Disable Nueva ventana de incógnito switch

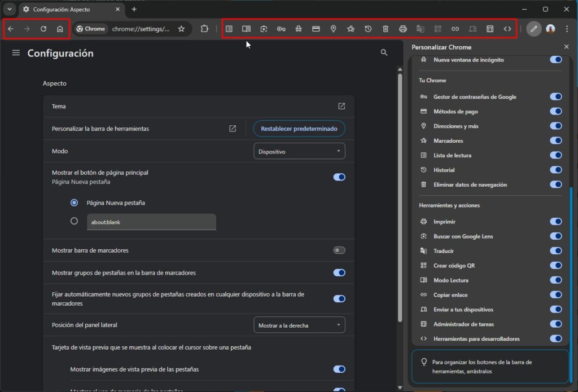point(556,60)
